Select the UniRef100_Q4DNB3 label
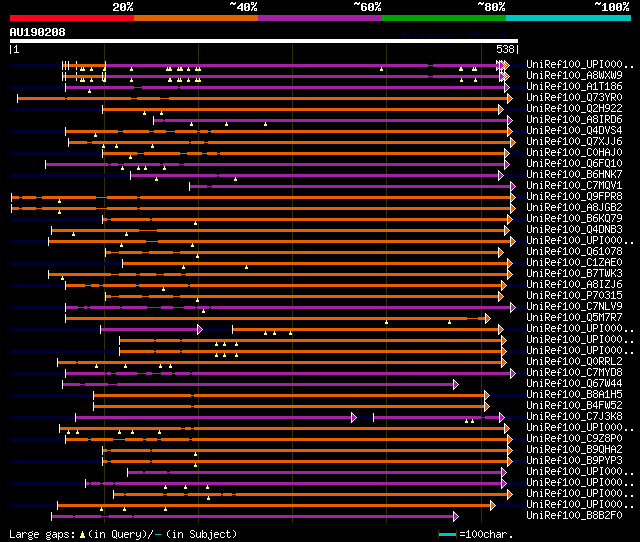The width and height of the screenshot is (640, 542). (x=574, y=229)
